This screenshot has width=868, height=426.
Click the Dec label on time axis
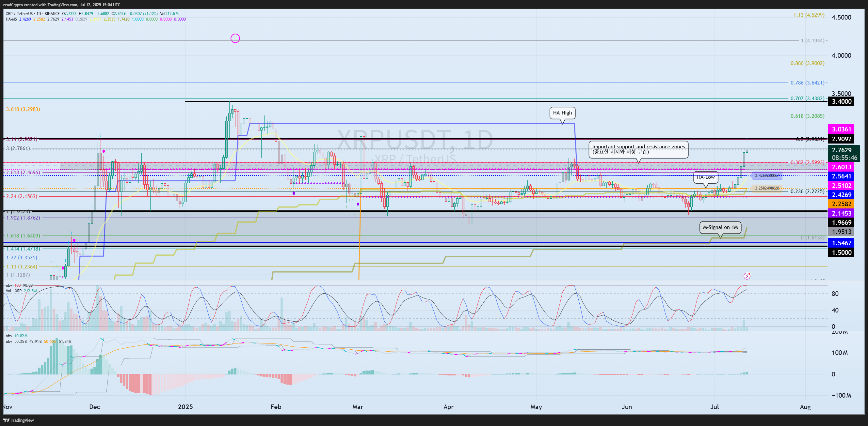point(94,407)
